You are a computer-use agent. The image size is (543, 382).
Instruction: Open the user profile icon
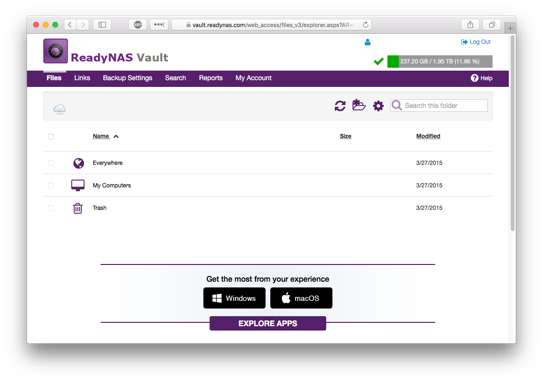367,42
